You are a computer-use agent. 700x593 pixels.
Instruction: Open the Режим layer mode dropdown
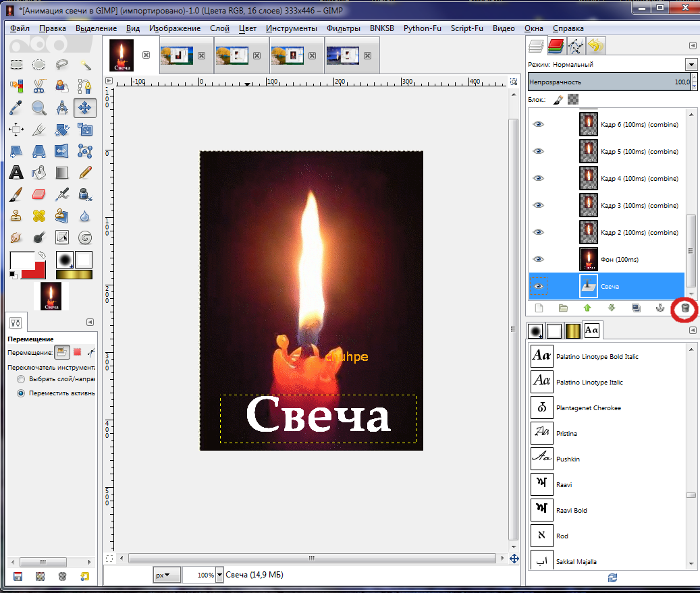click(x=691, y=65)
